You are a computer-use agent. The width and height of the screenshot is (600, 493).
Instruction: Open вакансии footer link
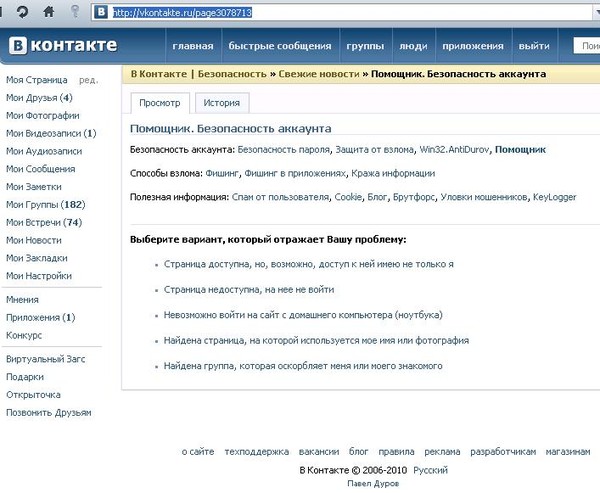click(319, 452)
